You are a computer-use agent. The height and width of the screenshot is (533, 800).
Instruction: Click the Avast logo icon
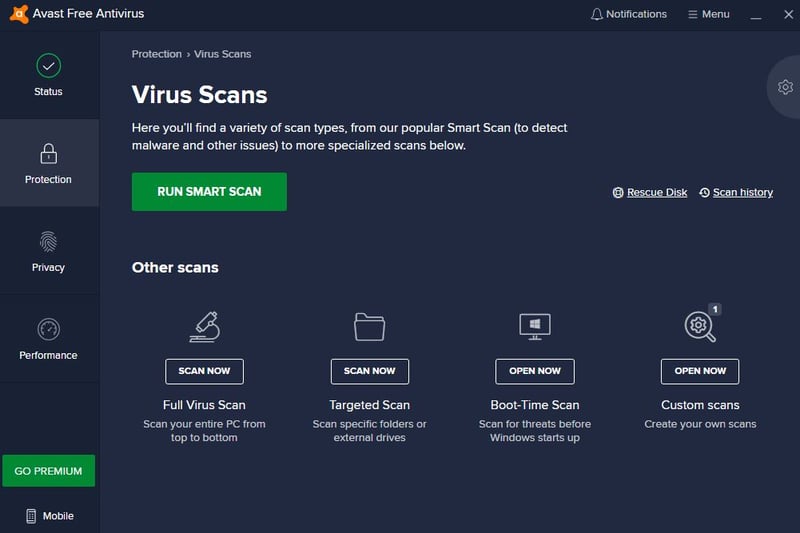pos(19,14)
